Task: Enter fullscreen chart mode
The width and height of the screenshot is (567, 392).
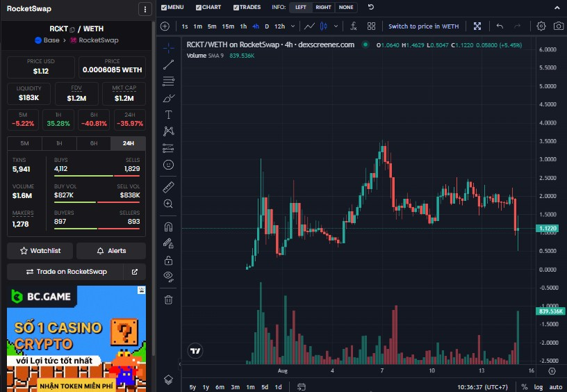Action: pyautogui.click(x=477, y=26)
